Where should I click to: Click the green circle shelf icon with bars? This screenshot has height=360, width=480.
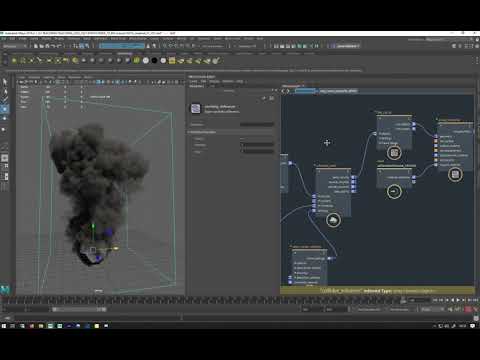pyautogui.click(x=136, y=60)
